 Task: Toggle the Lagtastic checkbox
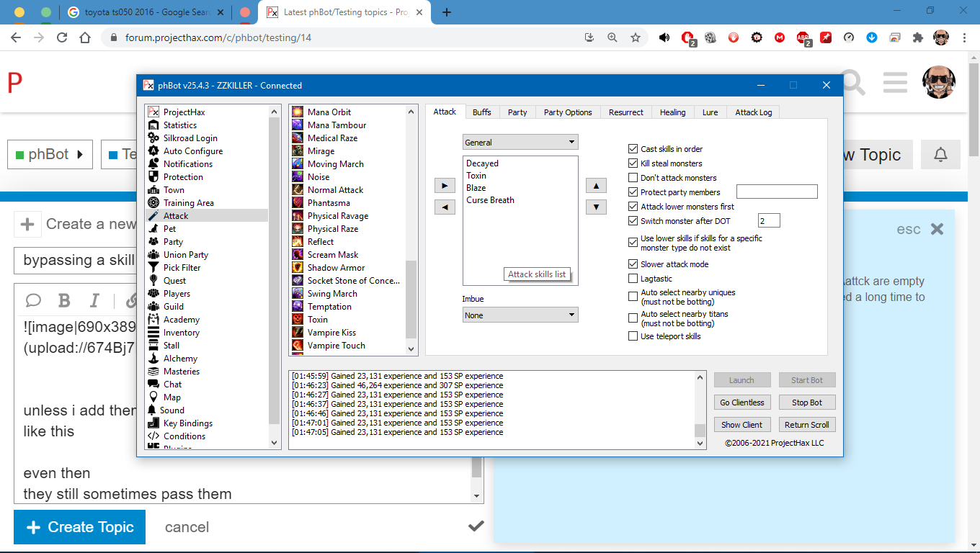(633, 279)
